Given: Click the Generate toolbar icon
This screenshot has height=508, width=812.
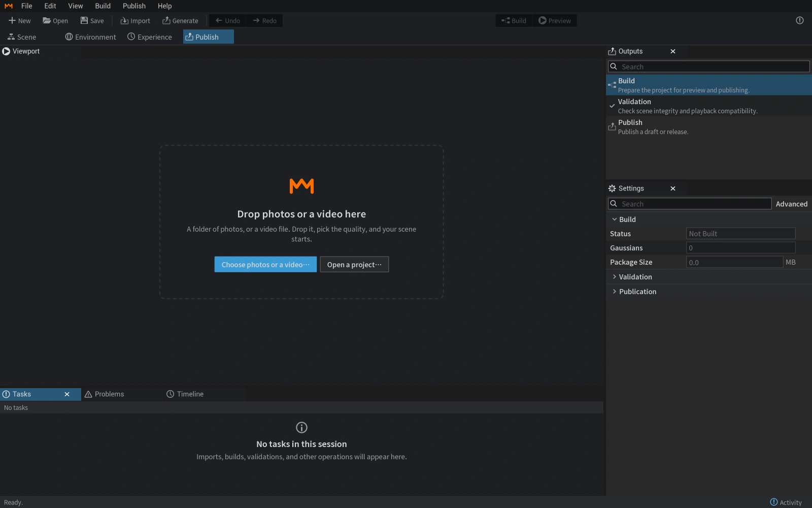Looking at the screenshot, I should tap(166, 21).
